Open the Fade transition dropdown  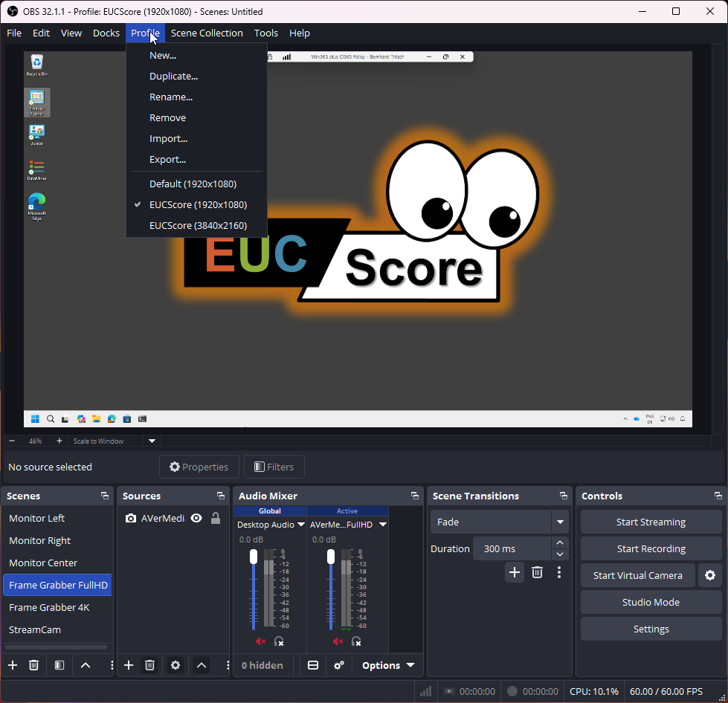[499, 522]
